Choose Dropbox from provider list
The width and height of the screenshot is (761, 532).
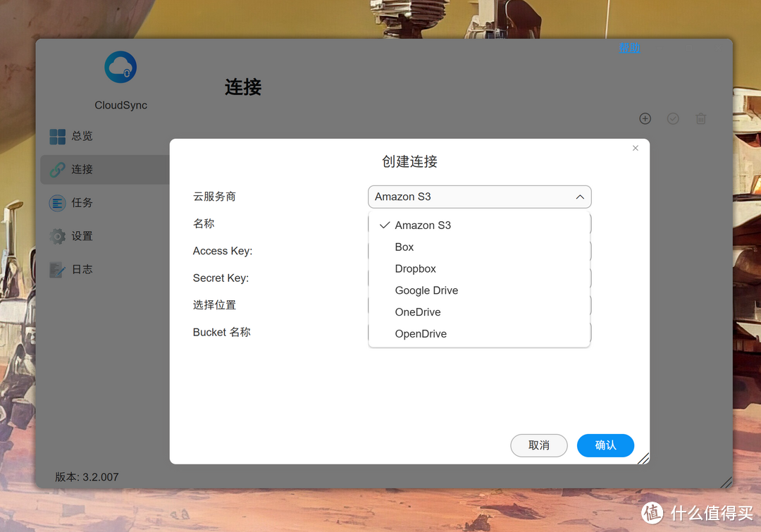pyautogui.click(x=480, y=268)
